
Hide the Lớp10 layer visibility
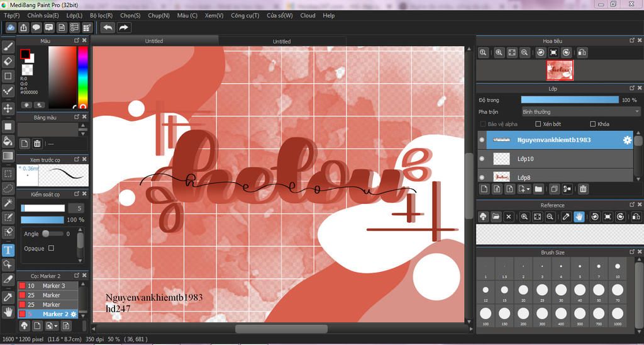click(482, 159)
